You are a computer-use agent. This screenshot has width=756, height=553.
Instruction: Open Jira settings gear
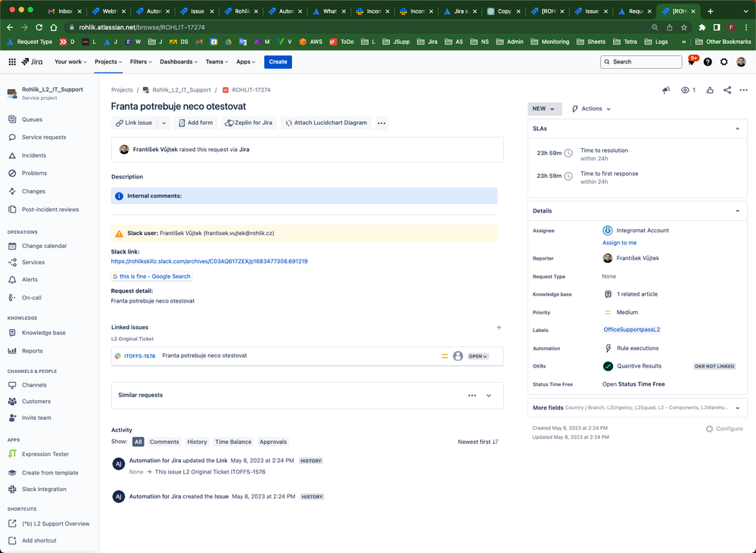[x=724, y=62]
